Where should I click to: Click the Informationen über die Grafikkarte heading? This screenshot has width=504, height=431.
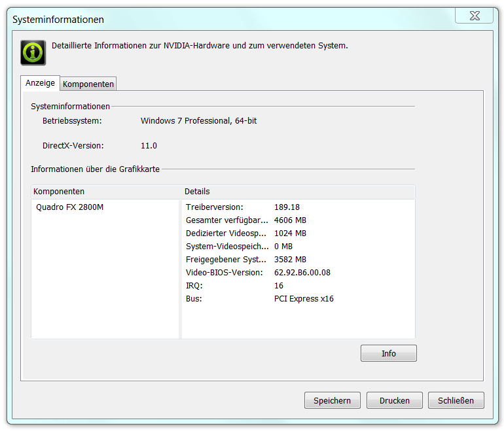point(95,169)
